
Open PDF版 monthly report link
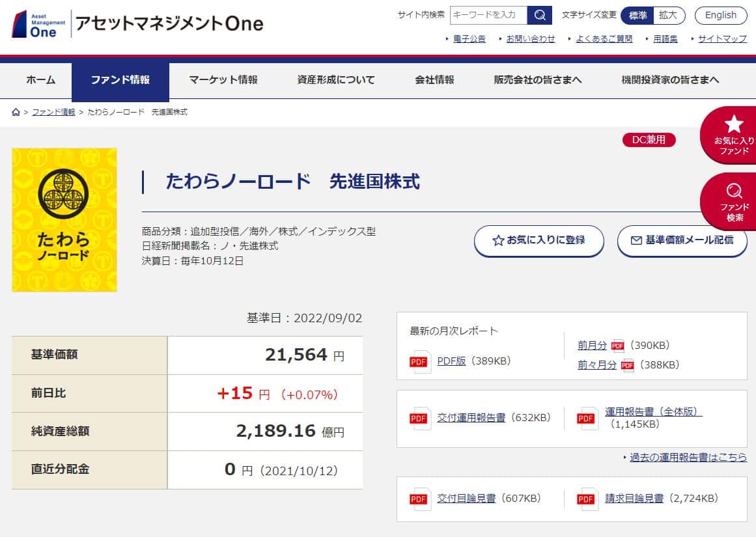[x=451, y=361]
